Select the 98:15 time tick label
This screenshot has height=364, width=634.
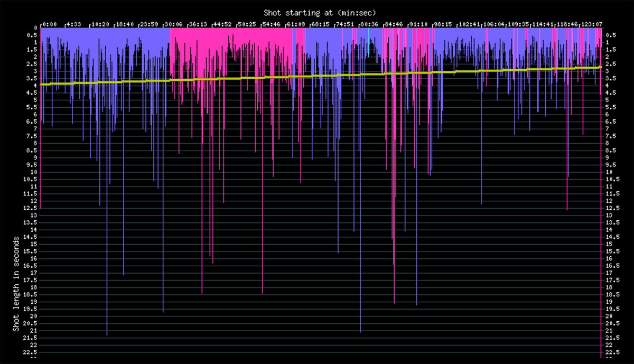[x=442, y=24]
